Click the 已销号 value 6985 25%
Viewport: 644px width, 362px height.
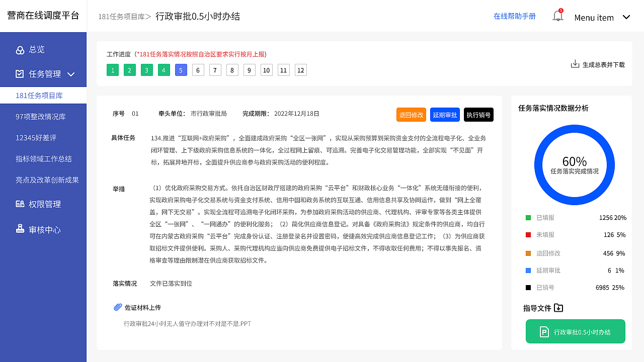point(610,288)
